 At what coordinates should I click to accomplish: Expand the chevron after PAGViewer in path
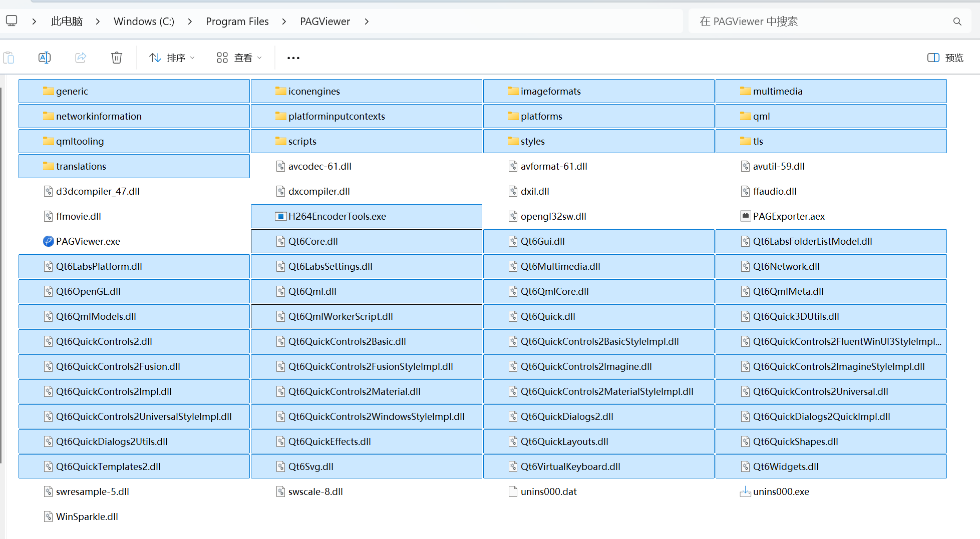[367, 22]
